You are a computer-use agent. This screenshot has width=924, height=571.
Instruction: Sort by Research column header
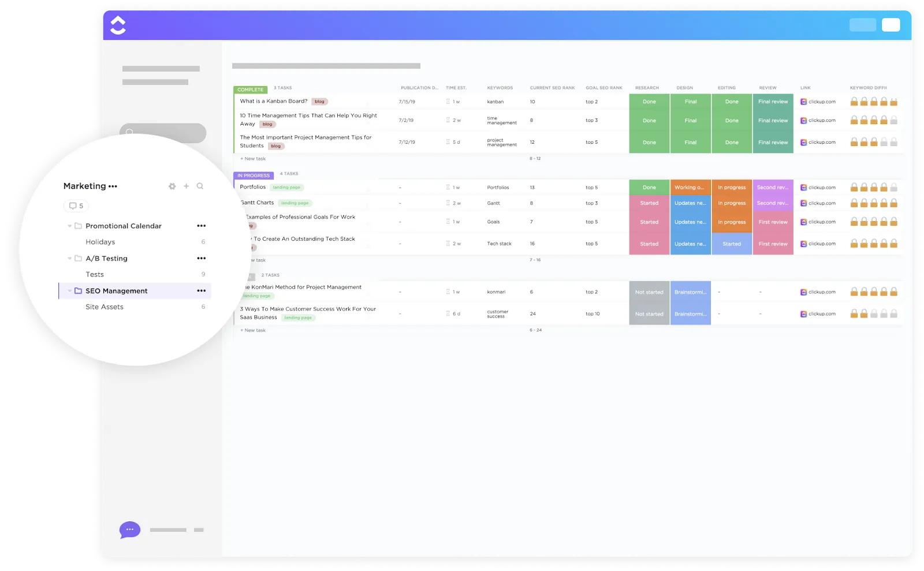pyautogui.click(x=647, y=88)
